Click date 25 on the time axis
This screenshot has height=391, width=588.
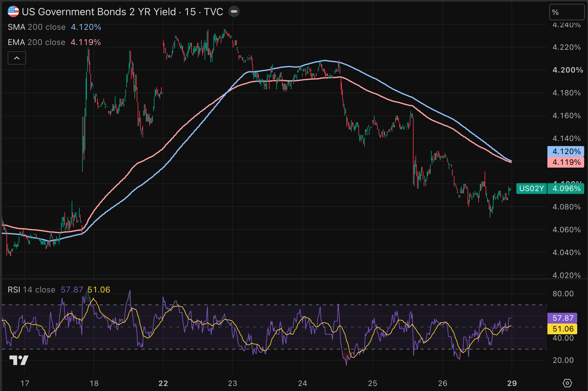pyautogui.click(x=373, y=383)
